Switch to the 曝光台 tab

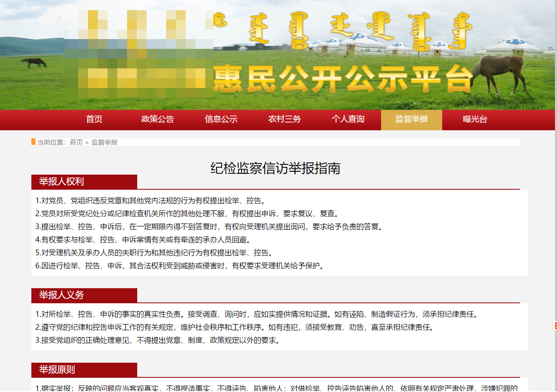[x=475, y=120]
